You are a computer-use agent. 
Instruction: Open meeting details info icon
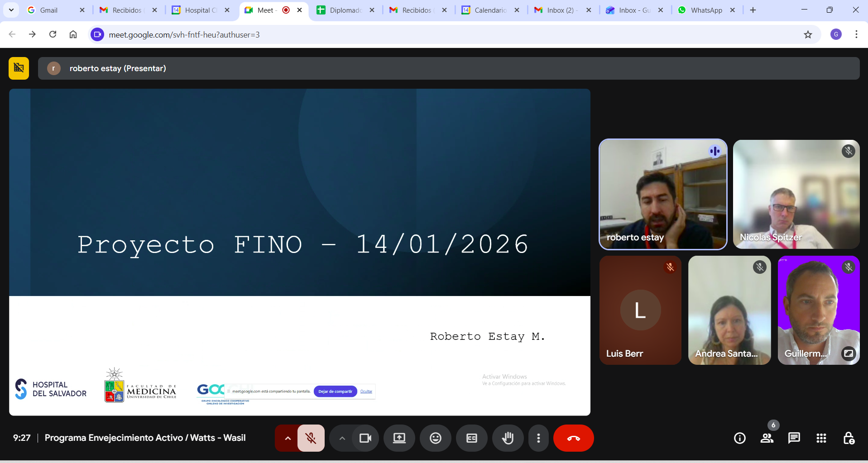coord(740,438)
